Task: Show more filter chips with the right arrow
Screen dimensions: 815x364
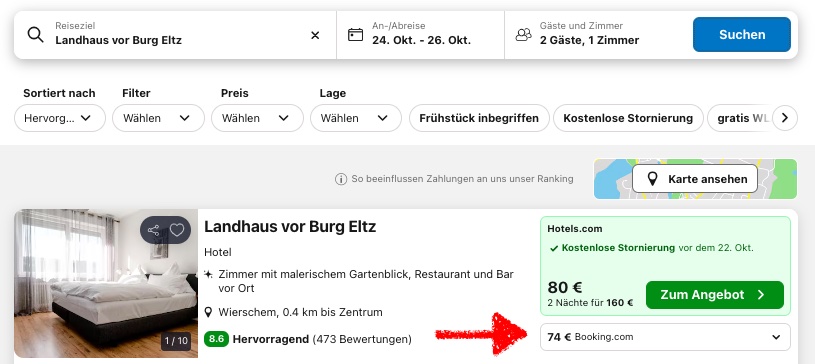Action: [x=785, y=118]
